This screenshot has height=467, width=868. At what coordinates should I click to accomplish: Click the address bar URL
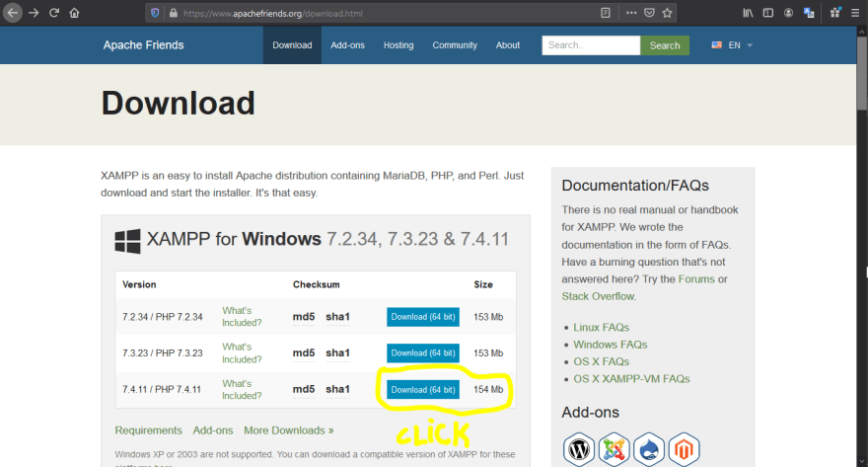pos(273,13)
